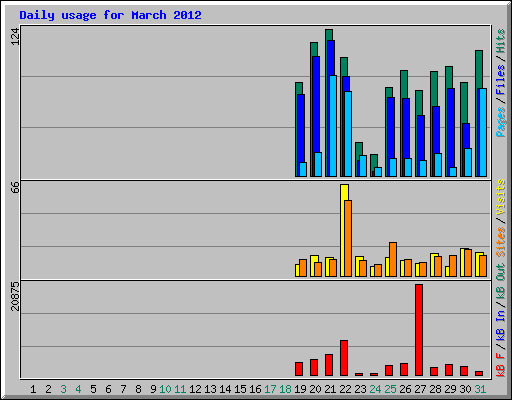Select the cyan pages bar for day 21
Image resolution: width=512 pixels, height=400 pixels.
click(x=333, y=126)
